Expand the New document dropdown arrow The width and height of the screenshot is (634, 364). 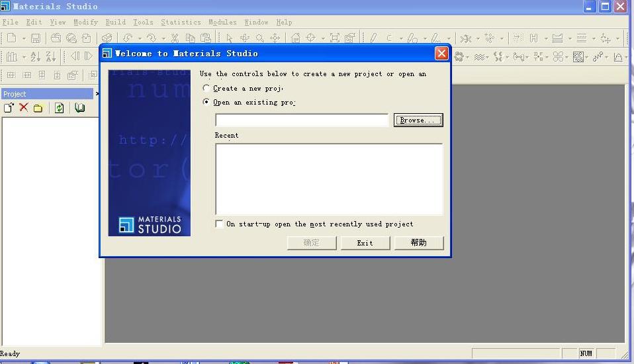24,38
